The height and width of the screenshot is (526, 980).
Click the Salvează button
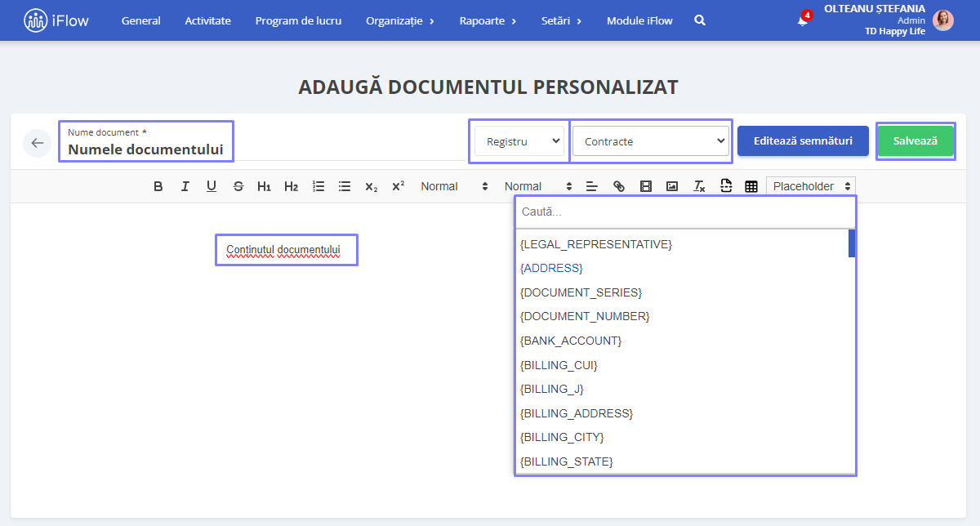click(915, 140)
